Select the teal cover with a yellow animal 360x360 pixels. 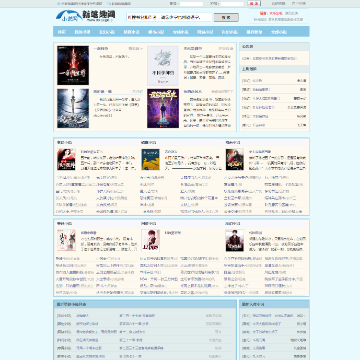click(x=150, y=159)
